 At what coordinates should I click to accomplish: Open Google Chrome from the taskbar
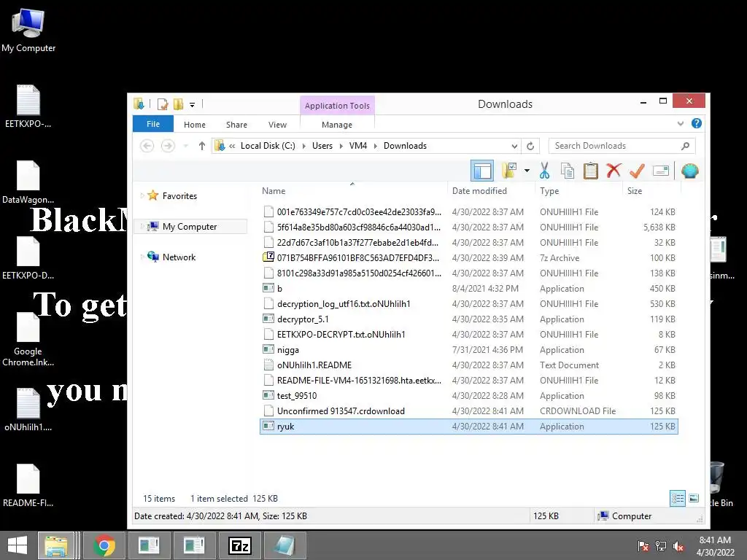(104, 545)
